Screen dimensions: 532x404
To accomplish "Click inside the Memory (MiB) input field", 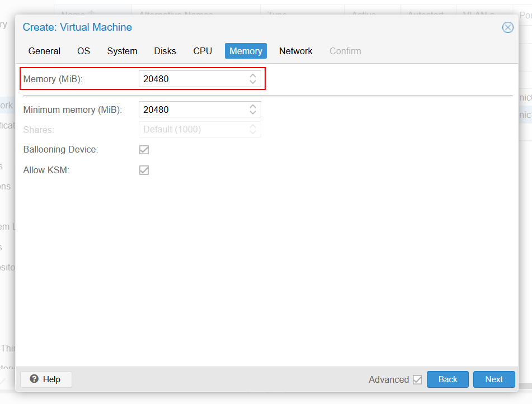I will pos(190,79).
